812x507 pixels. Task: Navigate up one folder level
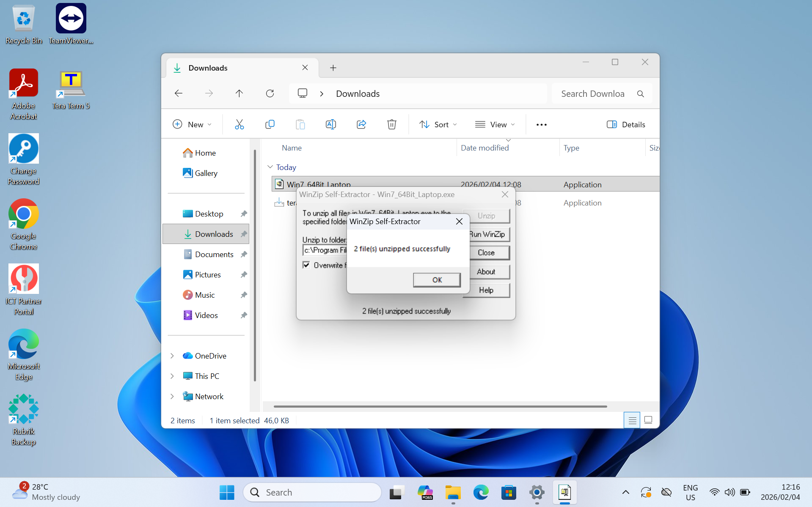tap(239, 93)
